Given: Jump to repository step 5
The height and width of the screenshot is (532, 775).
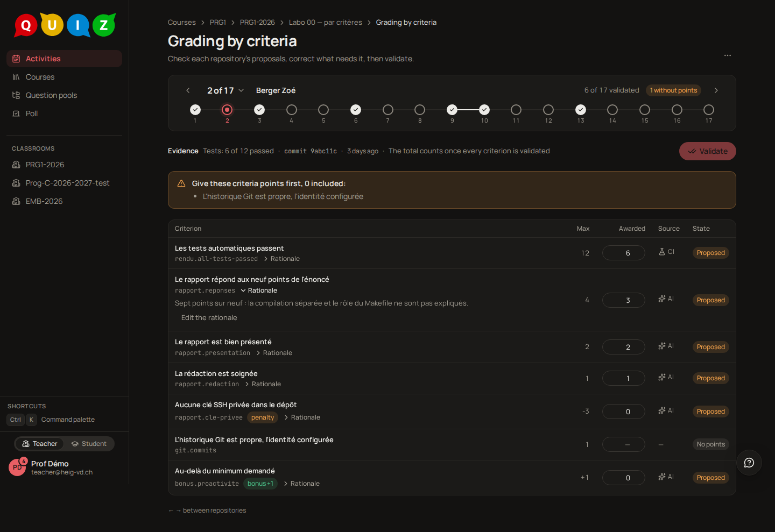Looking at the screenshot, I should click(x=323, y=110).
